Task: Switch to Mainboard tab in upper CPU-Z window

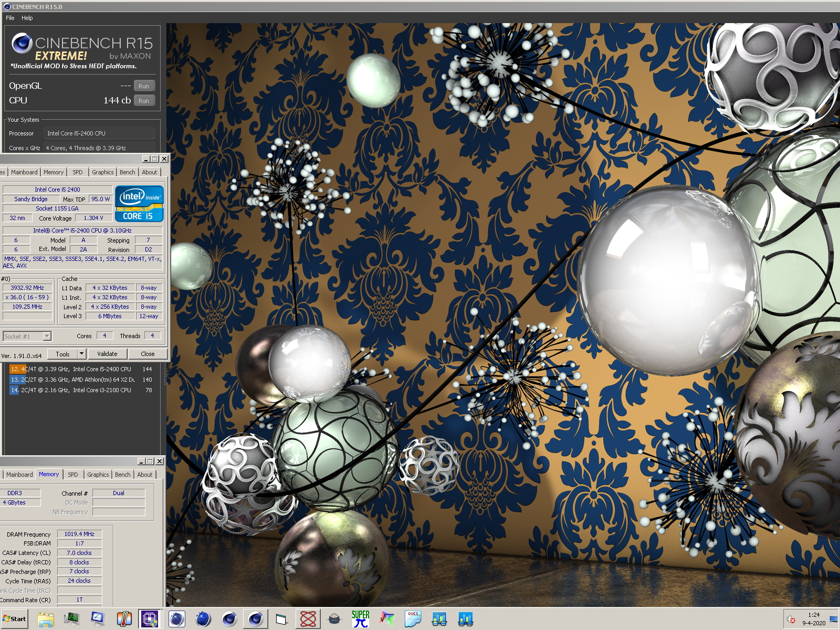Action: [x=24, y=172]
